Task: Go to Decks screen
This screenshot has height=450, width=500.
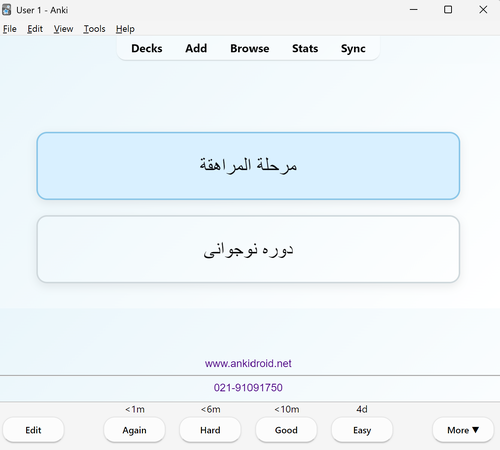Action: click(x=147, y=49)
